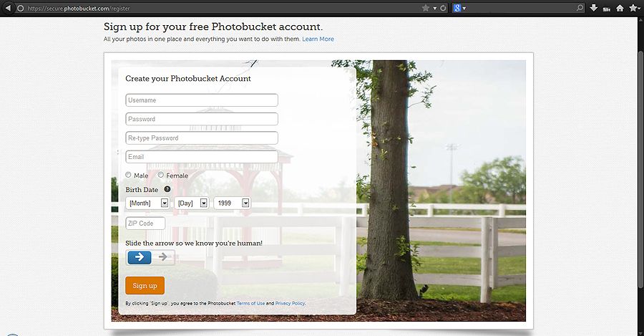The width and height of the screenshot is (644, 336).
Task: Open the bookmarks menu star icon
Action: coord(634,8)
